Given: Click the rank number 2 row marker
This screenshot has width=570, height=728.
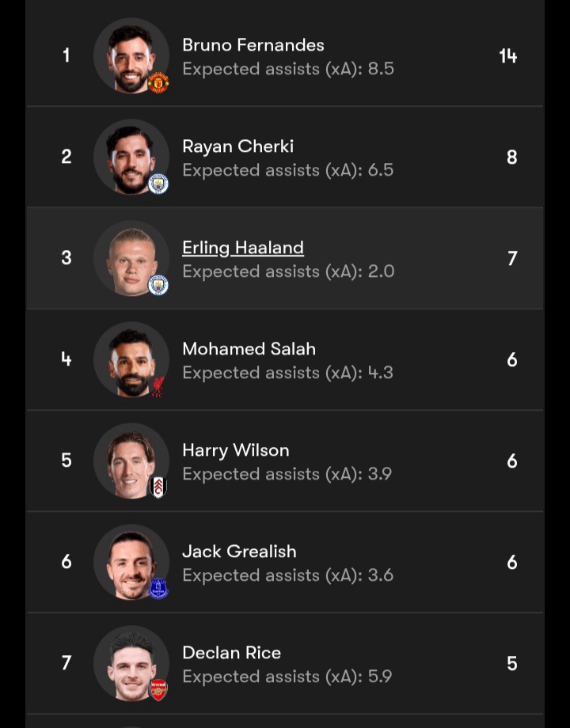Looking at the screenshot, I should point(66,157).
